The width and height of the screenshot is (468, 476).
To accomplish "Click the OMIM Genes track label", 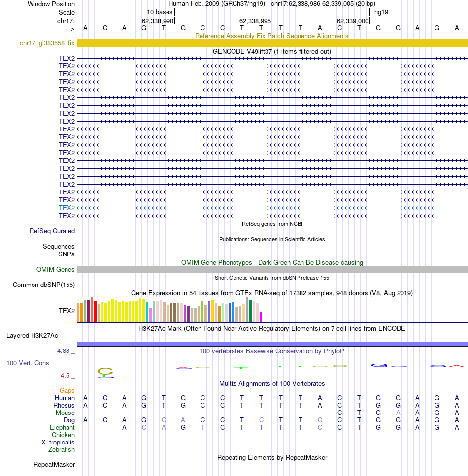I will tap(55, 270).
